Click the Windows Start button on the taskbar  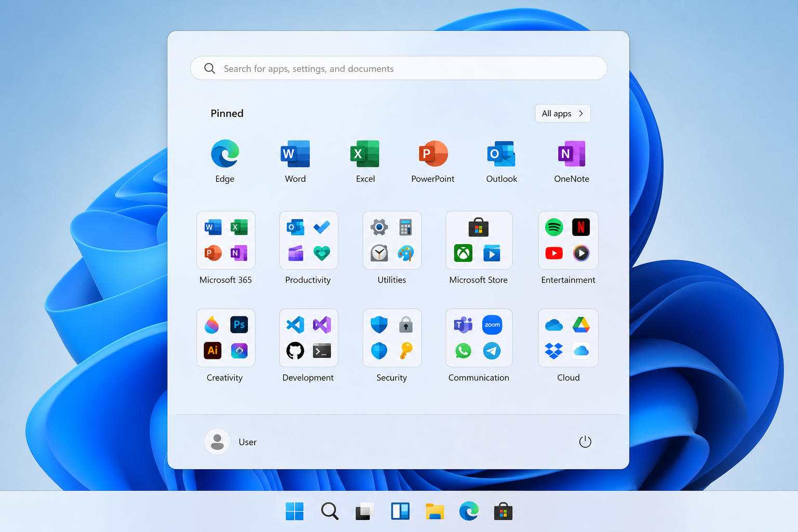295,511
